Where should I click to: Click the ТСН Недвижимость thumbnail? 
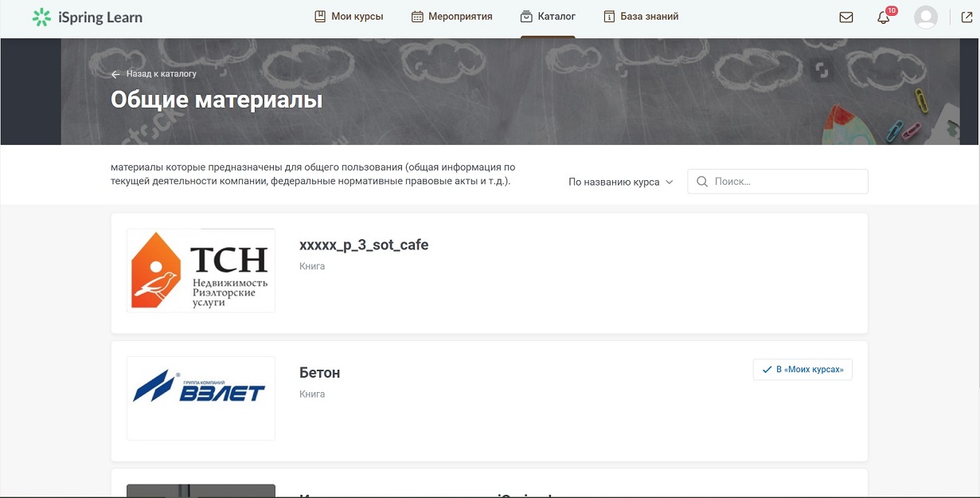(201, 271)
